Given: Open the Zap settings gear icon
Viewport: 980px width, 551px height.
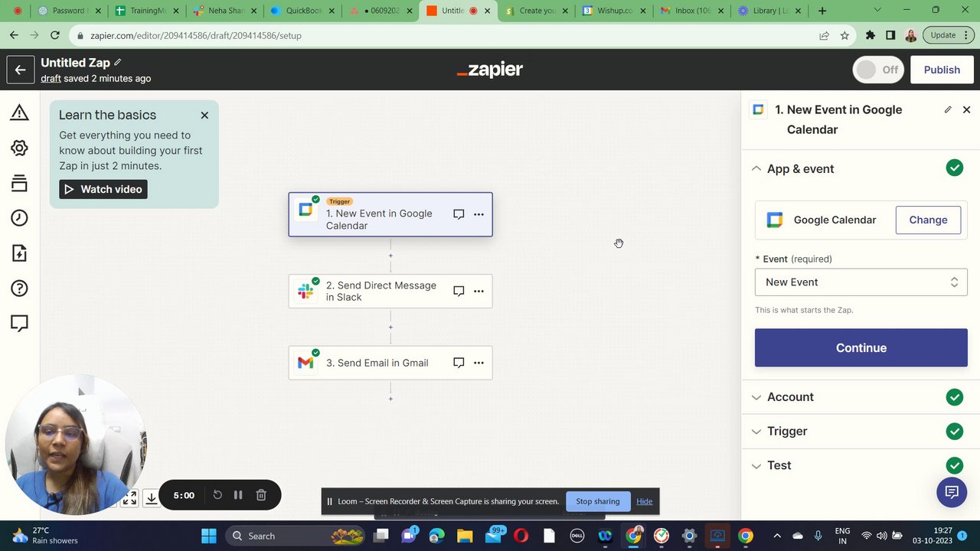Looking at the screenshot, I should 19,148.
